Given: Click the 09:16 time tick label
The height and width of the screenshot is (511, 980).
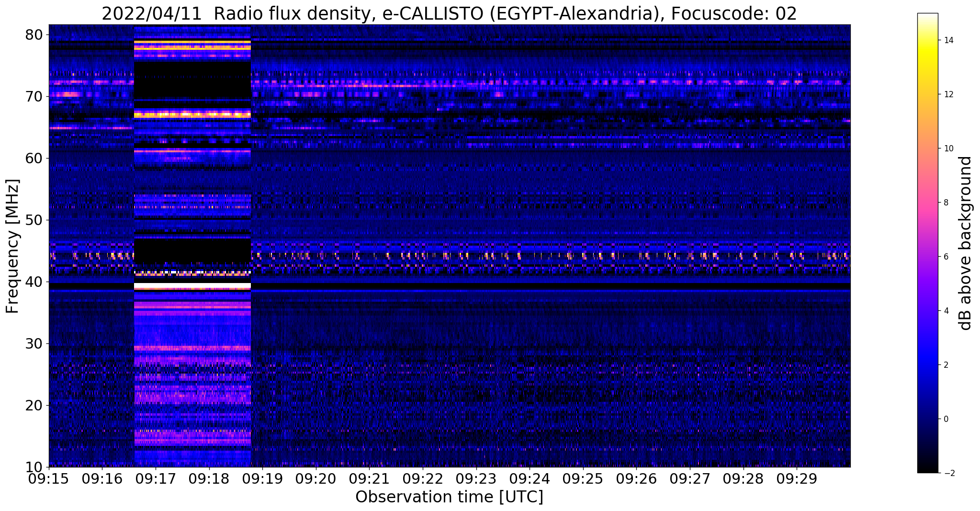Looking at the screenshot, I should click(102, 479).
